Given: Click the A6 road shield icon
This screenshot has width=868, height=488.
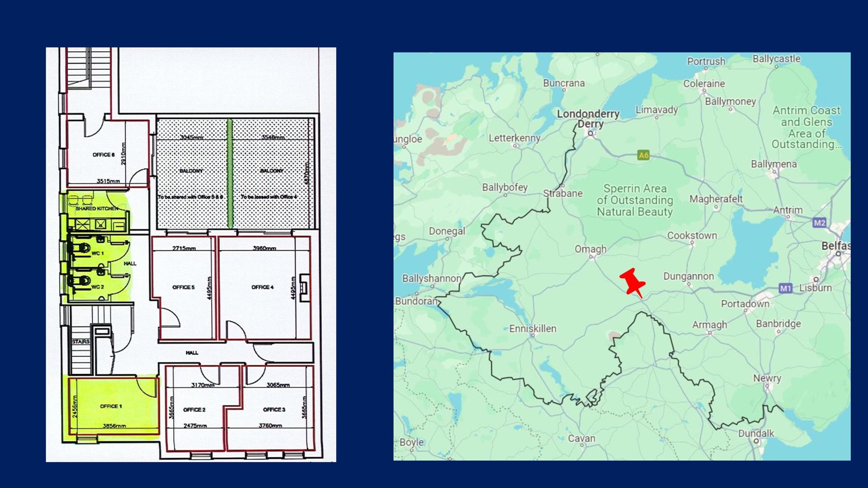Looking at the screenshot, I should [643, 155].
